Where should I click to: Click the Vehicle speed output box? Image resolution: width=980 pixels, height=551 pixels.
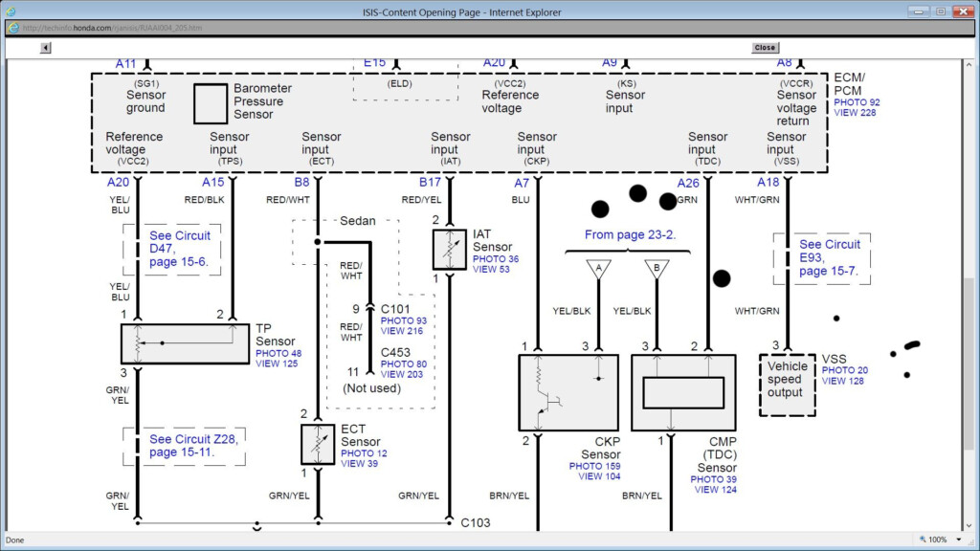788,385
